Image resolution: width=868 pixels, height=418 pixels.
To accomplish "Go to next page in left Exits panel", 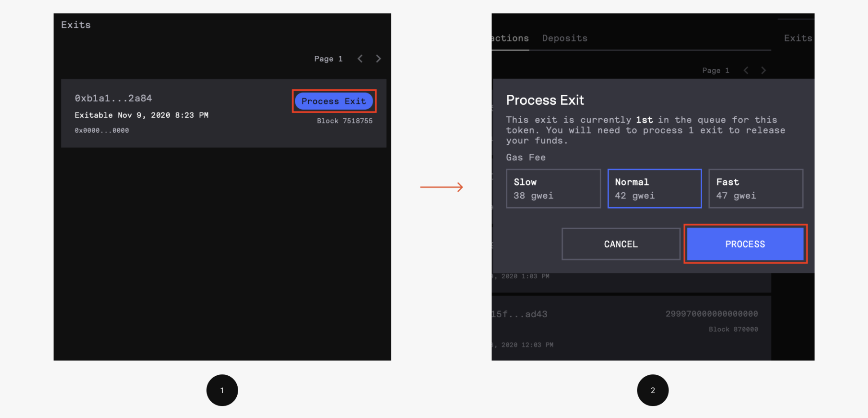I will pyautogui.click(x=378, y=59).
